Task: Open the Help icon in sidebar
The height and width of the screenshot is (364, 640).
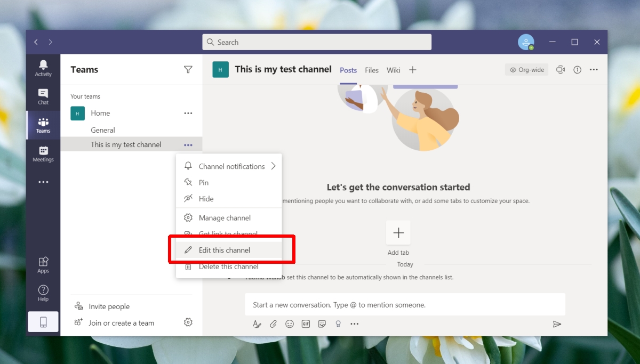Action: [x=43, y=293]
